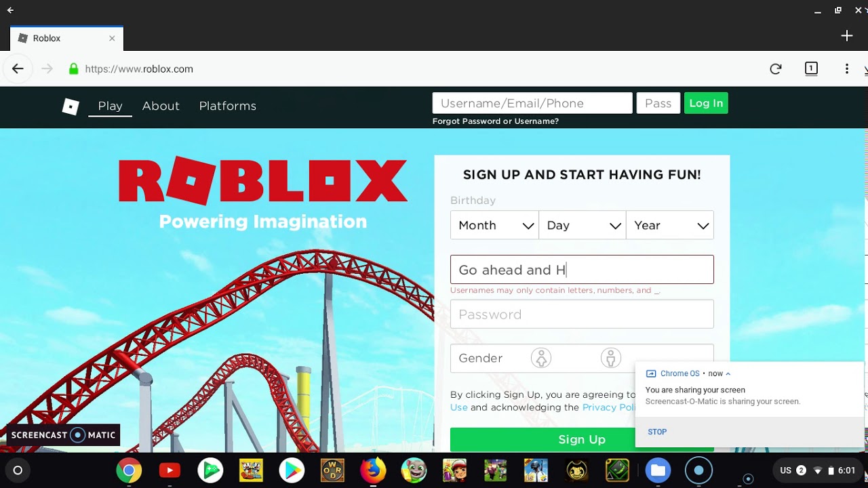Expand the Birthday Day dropdown
Screen dimensions: 868x488
(583, 225)
